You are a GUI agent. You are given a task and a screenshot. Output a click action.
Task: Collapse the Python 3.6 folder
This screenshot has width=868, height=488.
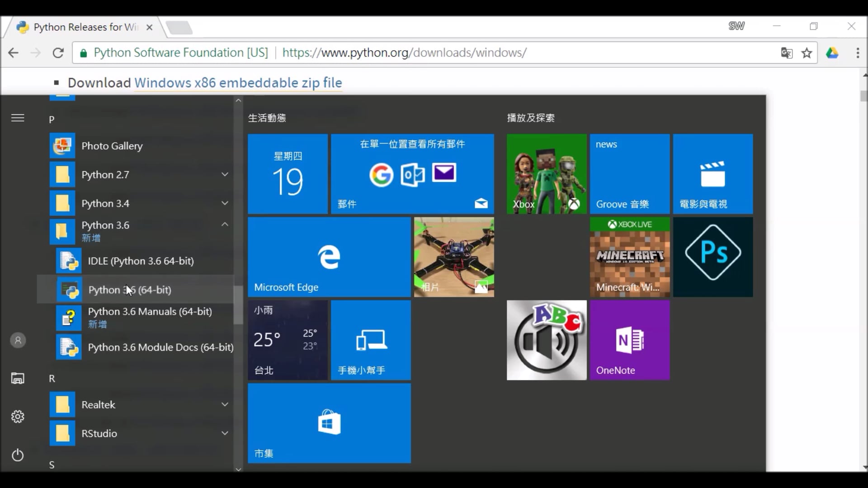225,225
